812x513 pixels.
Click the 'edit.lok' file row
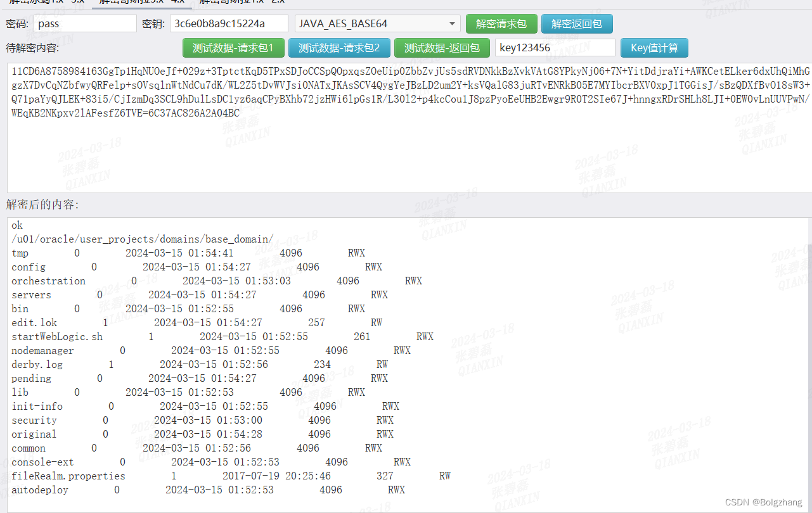197,323
